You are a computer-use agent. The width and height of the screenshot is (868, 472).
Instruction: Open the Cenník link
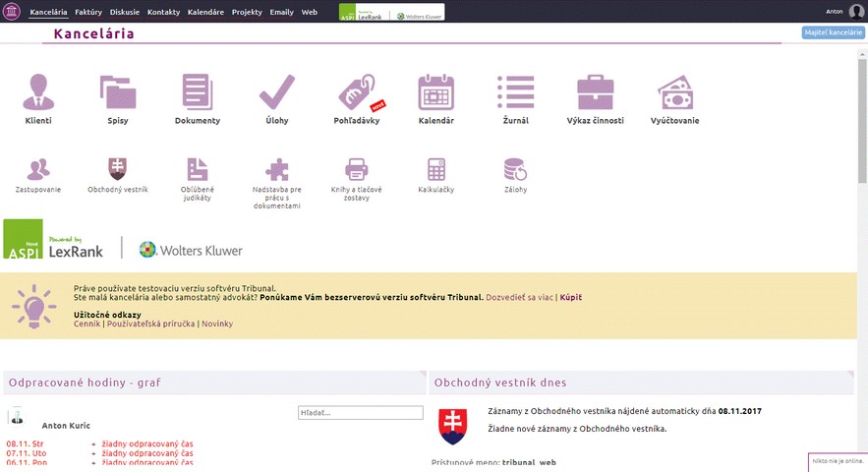[x=87, y=324]
